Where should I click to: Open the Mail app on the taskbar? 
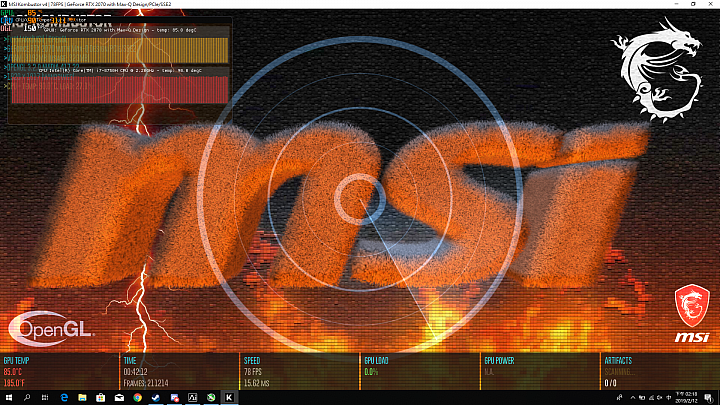point(119,398)
